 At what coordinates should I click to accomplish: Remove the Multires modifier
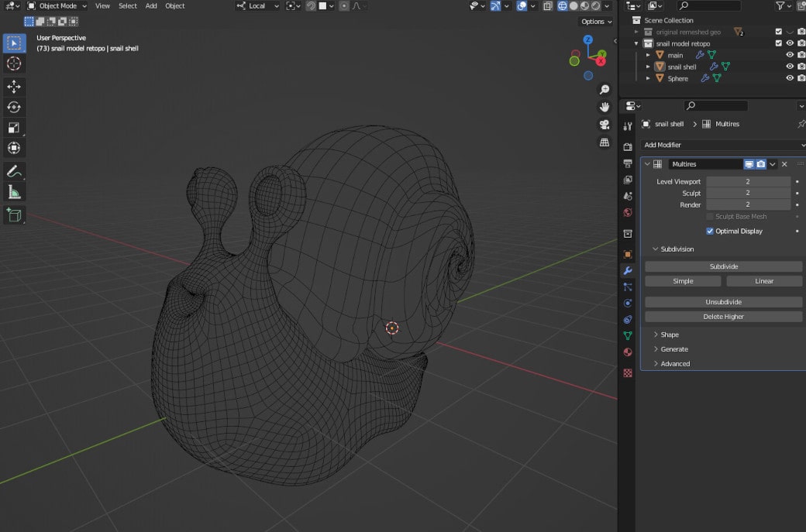(784, 164)
